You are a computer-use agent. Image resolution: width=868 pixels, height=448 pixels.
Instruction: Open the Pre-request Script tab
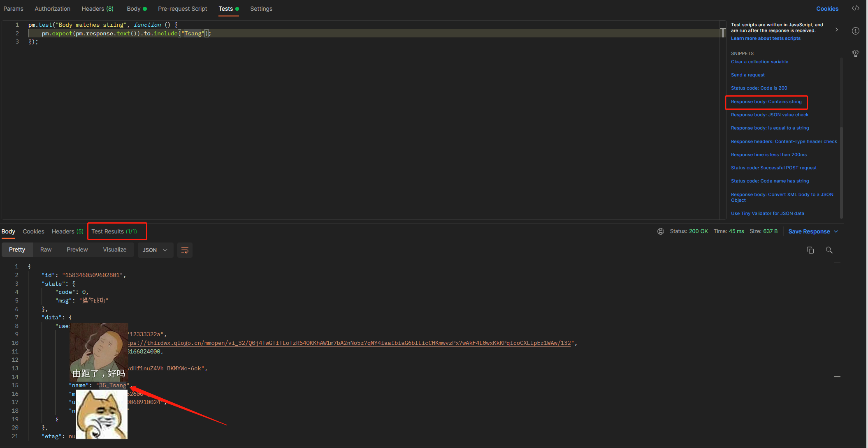(183, 9)
